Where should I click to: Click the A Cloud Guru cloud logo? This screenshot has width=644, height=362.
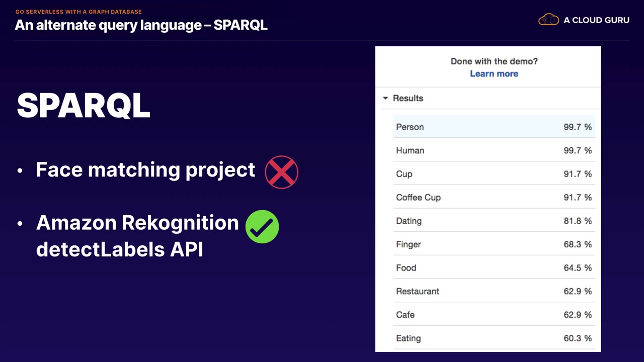point(548,20)
